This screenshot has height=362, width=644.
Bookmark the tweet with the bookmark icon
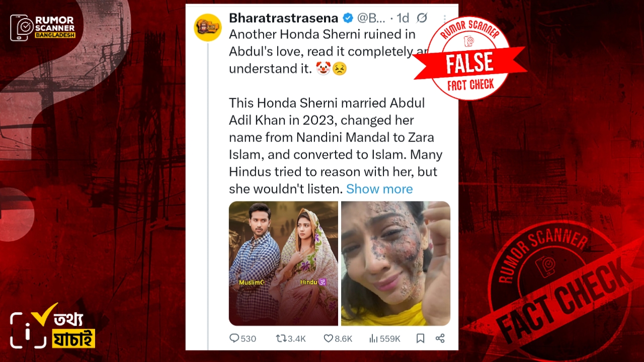(420, 338)
